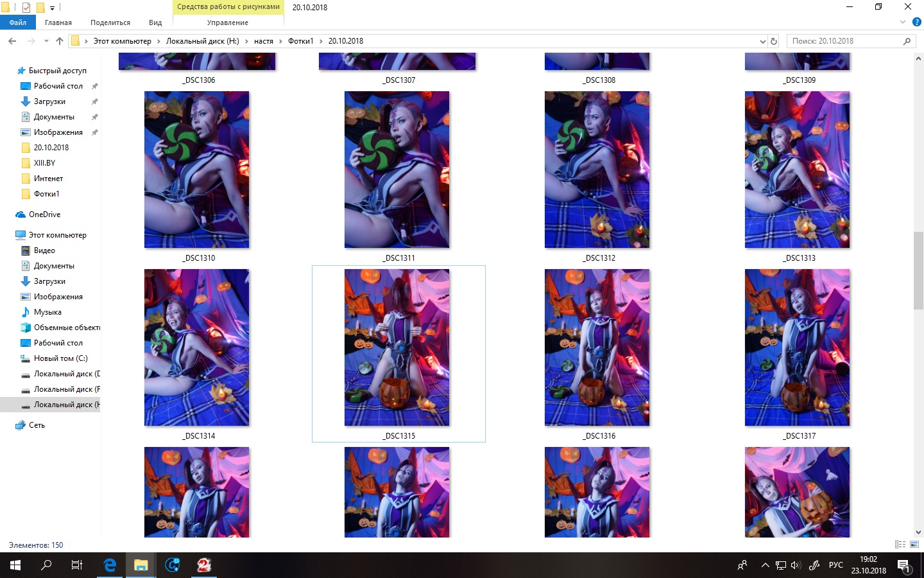This screenshot has width=924, height=578.
Task: Click the Forward navigation arrow
Action: point(31,41)
